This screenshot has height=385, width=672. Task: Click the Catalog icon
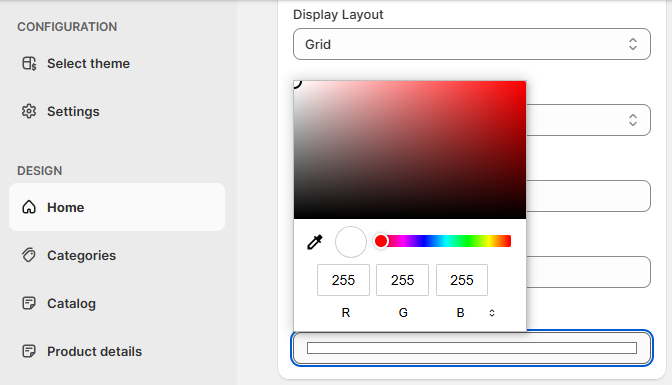(x=29, y=303)
